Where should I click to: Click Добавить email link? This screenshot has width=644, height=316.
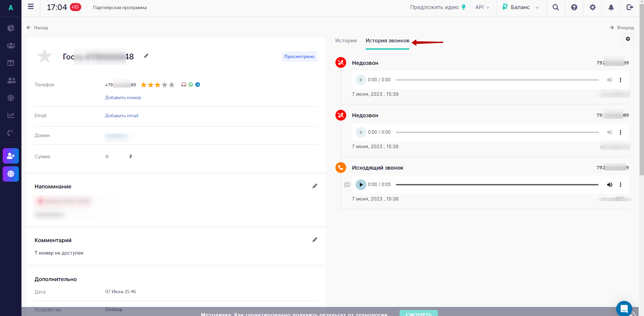click(122, 116)
